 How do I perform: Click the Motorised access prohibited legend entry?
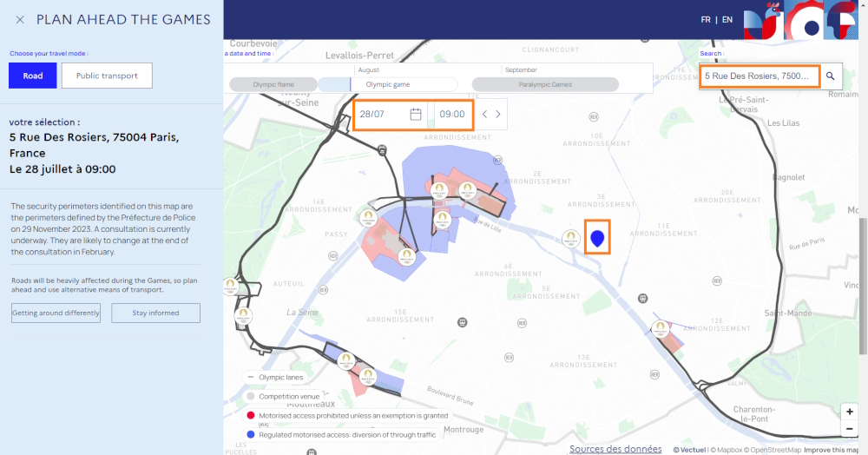pos(348,415)
